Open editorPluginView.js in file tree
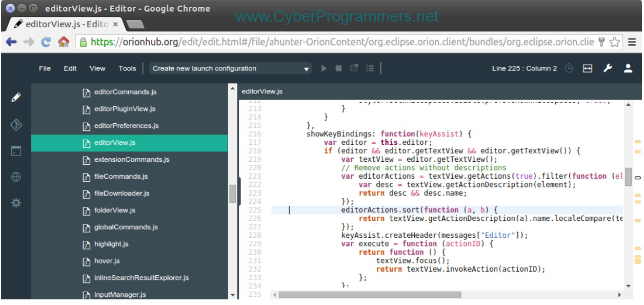This screenshot has height=305, width=644. [125, 109]
